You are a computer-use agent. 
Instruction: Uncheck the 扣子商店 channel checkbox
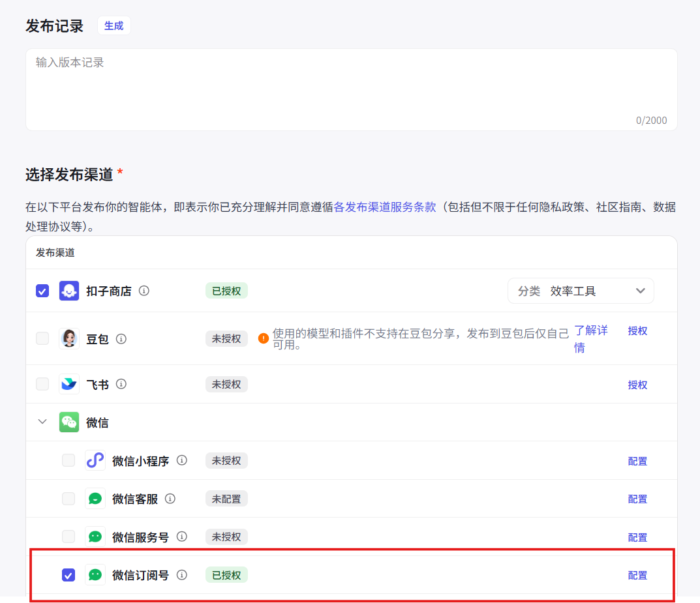(x=42, y=291)
